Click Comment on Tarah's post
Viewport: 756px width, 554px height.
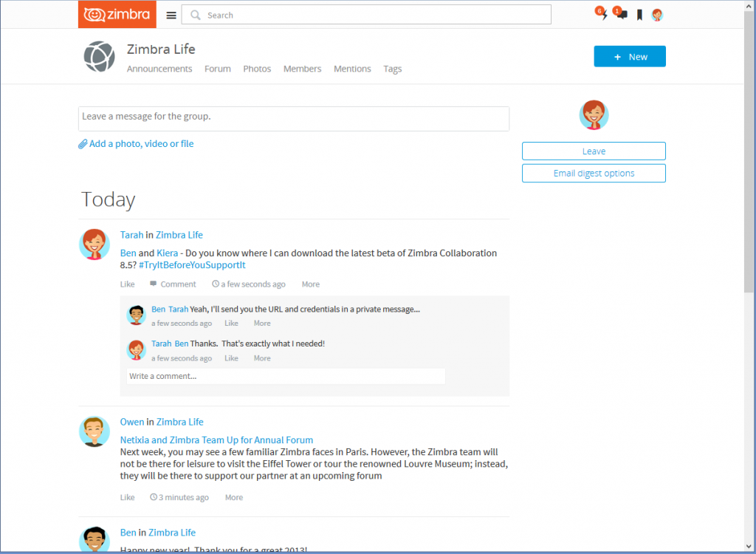(x=178, y=284)
